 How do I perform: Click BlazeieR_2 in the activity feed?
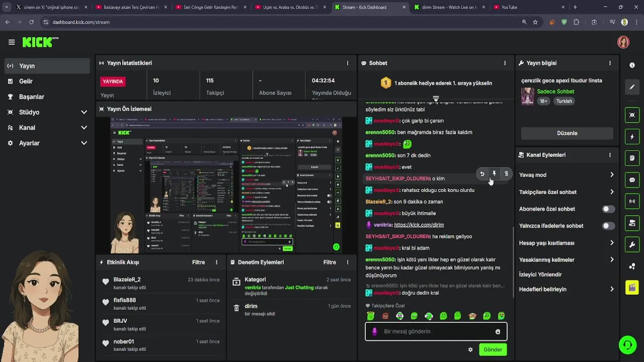(127, 280)
